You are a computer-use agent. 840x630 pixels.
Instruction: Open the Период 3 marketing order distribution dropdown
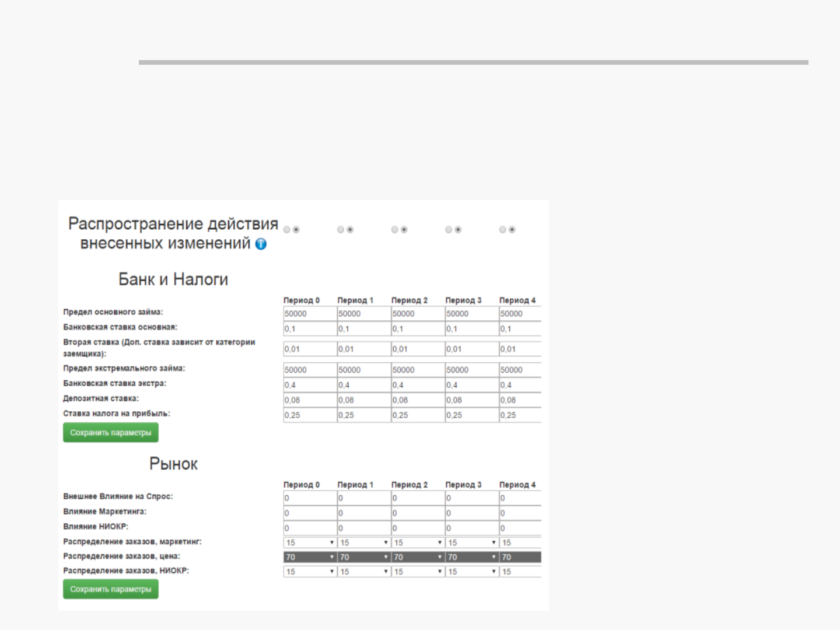[471, 542]
